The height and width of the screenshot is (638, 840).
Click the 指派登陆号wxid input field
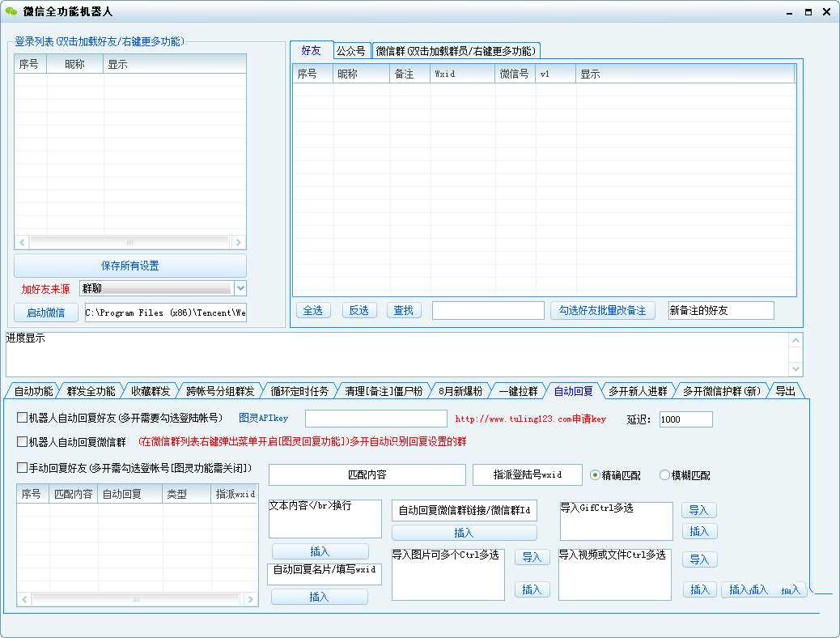tap(528, 474)
